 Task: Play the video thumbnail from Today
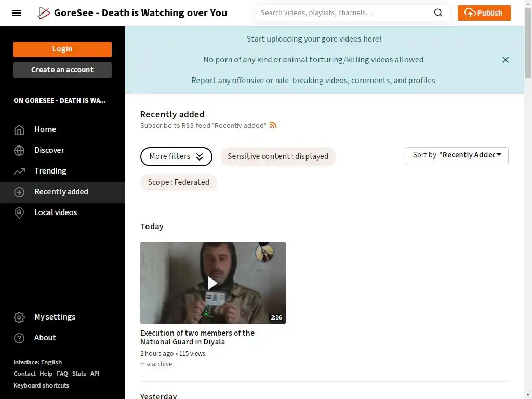pyautogui.click(x=212, y=283)
